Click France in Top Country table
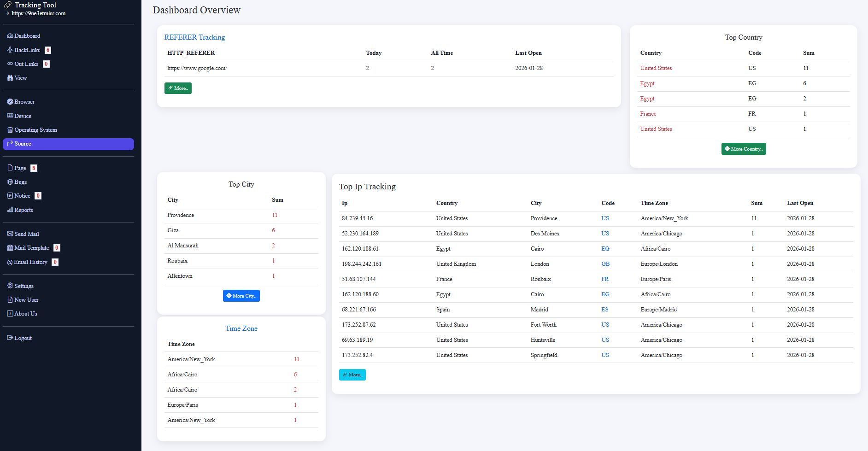Image resolution: width=868 pixels, height=451 pixels. point(648,114)
